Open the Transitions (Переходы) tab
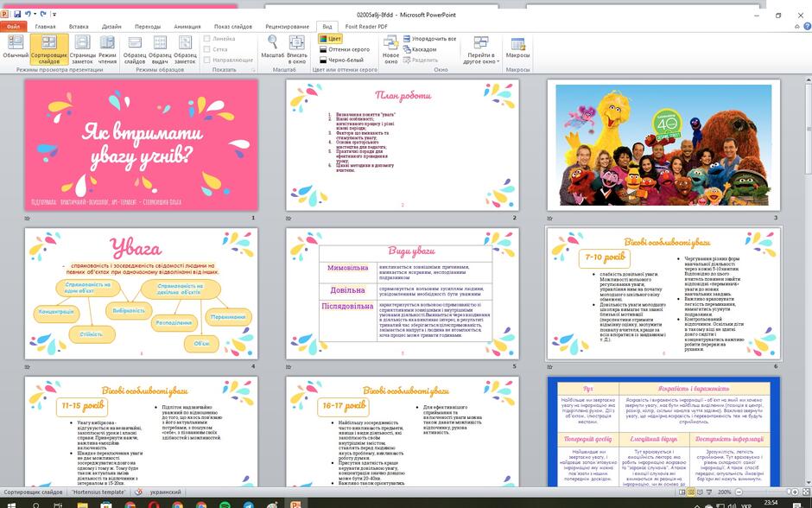Image resolution: width=812 pixels, height=508 pixels. point(148,27)
